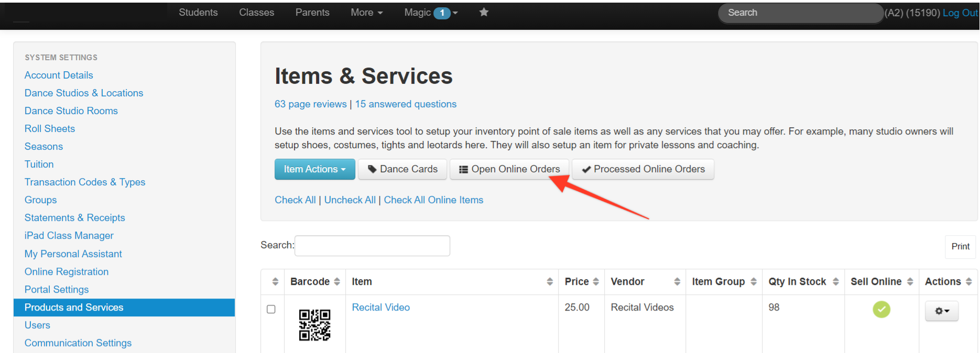Sort table by the Item column arrows
The image size is (980, 353).
tap(550, 282)
